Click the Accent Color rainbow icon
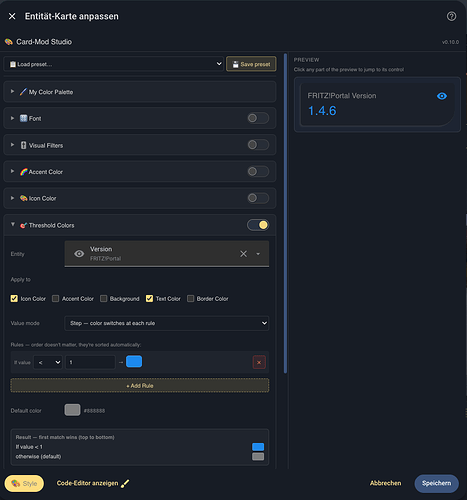The width and height of the screenshot is (467, 500). 23,172
